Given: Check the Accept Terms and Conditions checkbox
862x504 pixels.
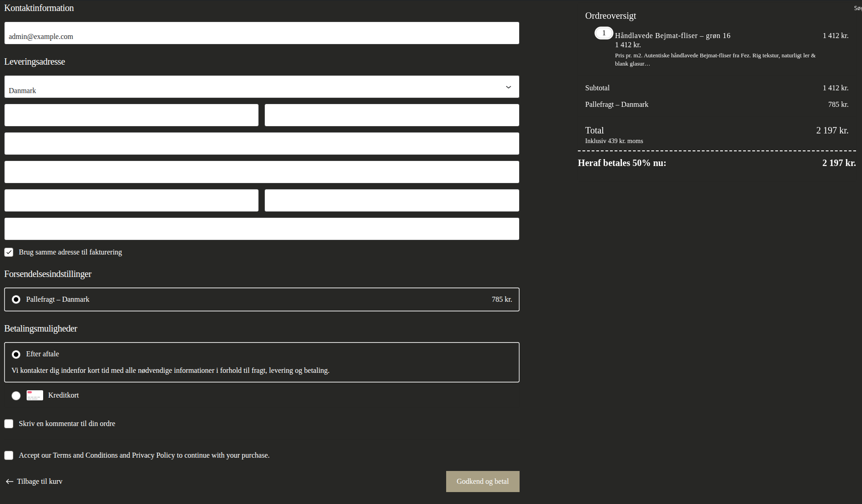Looking at the screenshot, I should 9,455.
